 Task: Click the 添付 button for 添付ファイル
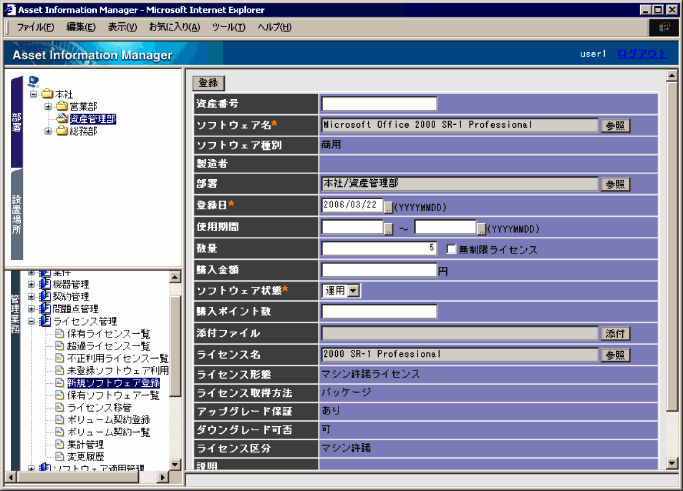(615, 334)
